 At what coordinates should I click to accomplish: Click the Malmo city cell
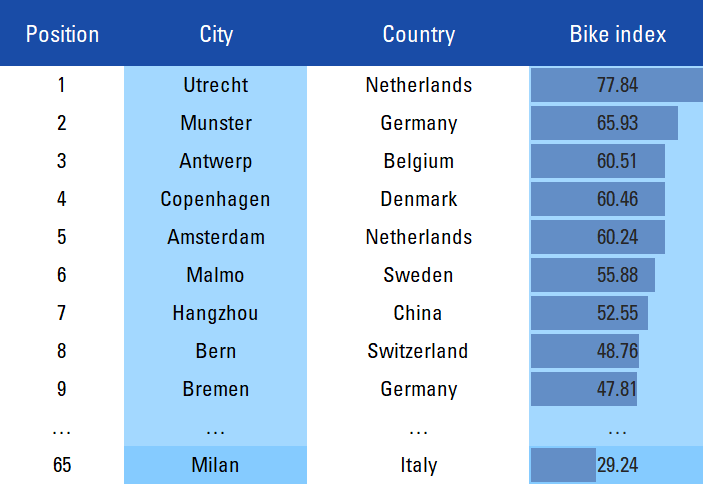point(216,275)
